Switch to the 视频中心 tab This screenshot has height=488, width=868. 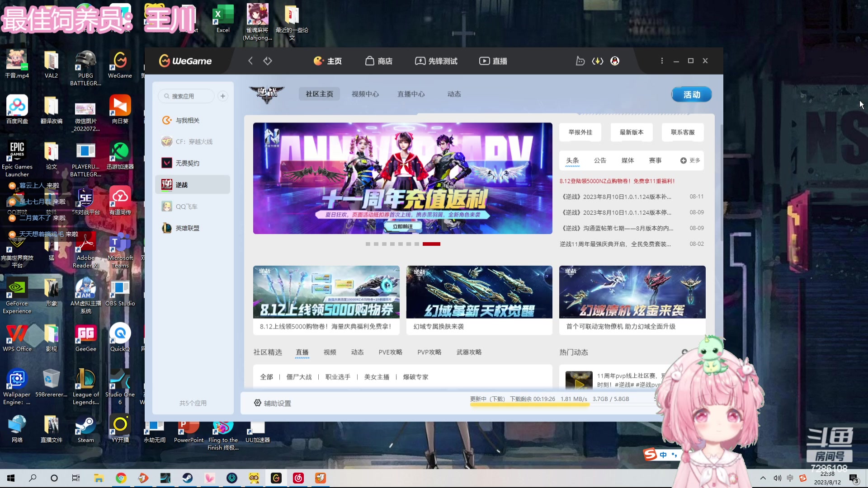pos(365,94)
